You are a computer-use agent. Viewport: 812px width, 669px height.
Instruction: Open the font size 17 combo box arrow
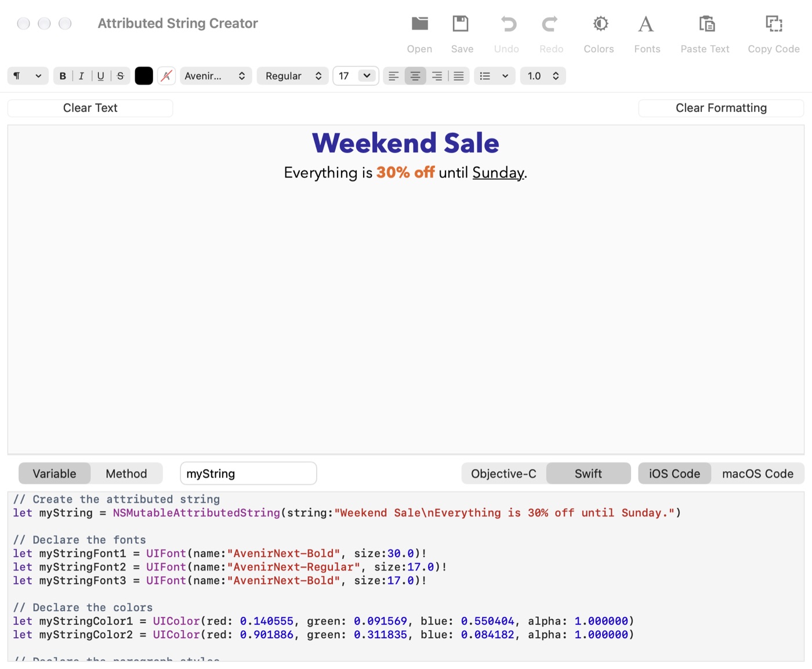tap(367, 76)
